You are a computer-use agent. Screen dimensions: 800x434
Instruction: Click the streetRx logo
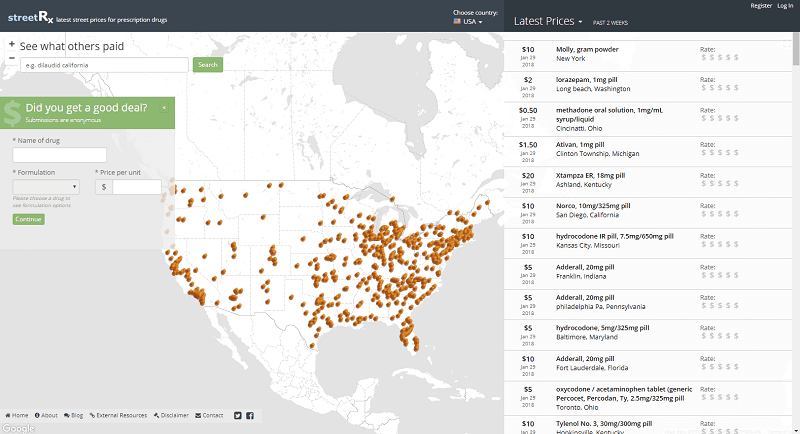pos(31,18)
